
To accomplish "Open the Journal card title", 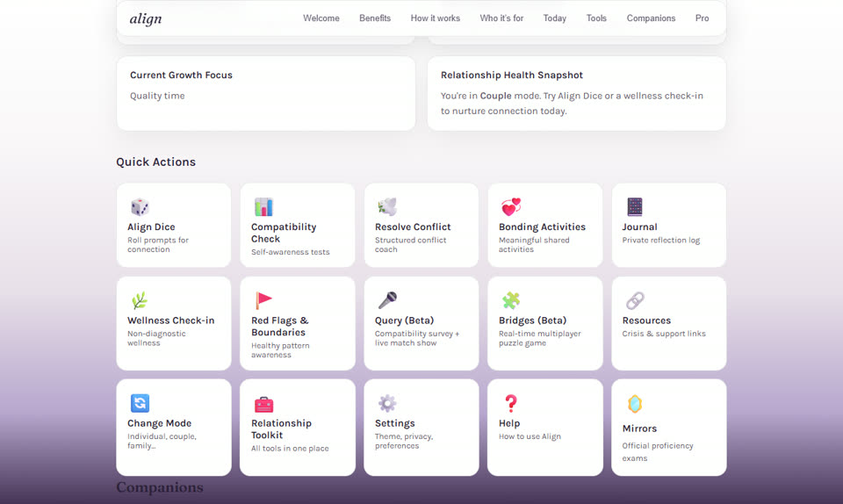I will [640, 227].
